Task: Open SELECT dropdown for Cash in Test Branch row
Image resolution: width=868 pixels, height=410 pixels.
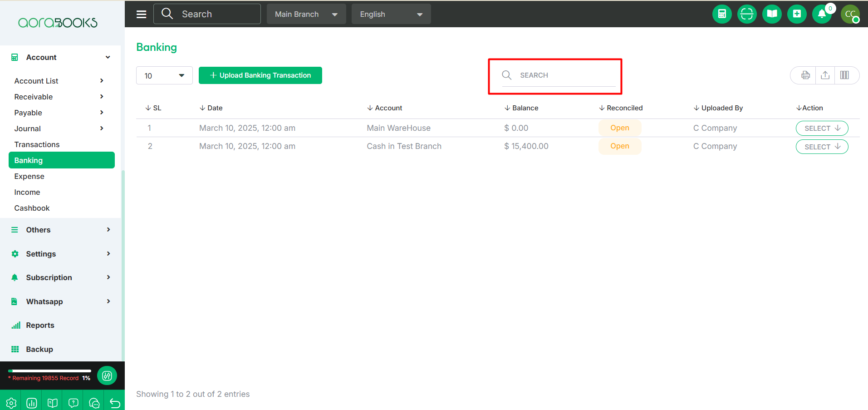Action: pos(822,147)
